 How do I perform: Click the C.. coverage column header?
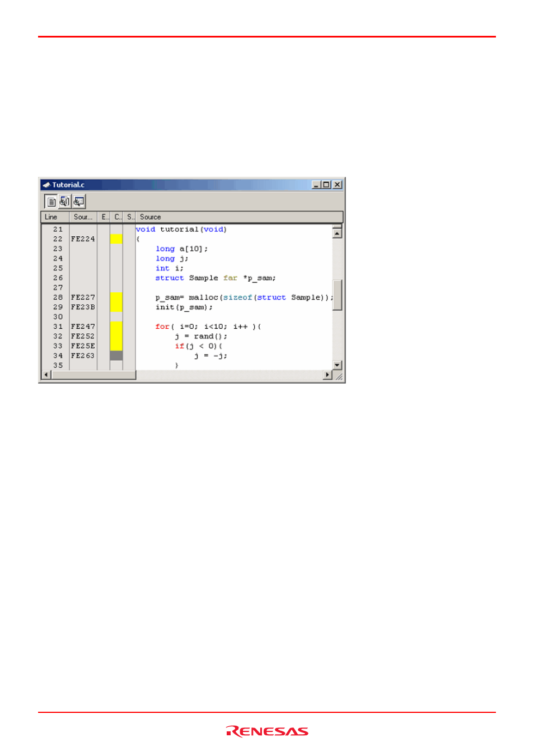[x=117, y=217]
